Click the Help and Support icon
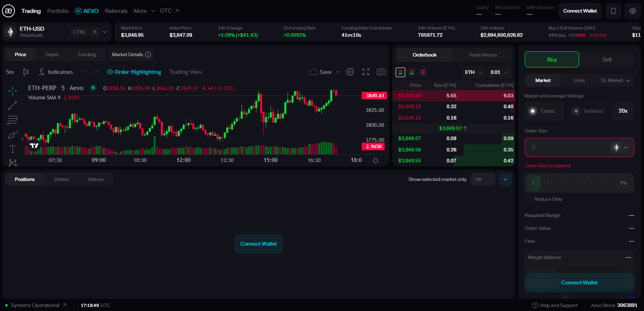The height and width of the screenshot is (311, 644). [535, 305]
